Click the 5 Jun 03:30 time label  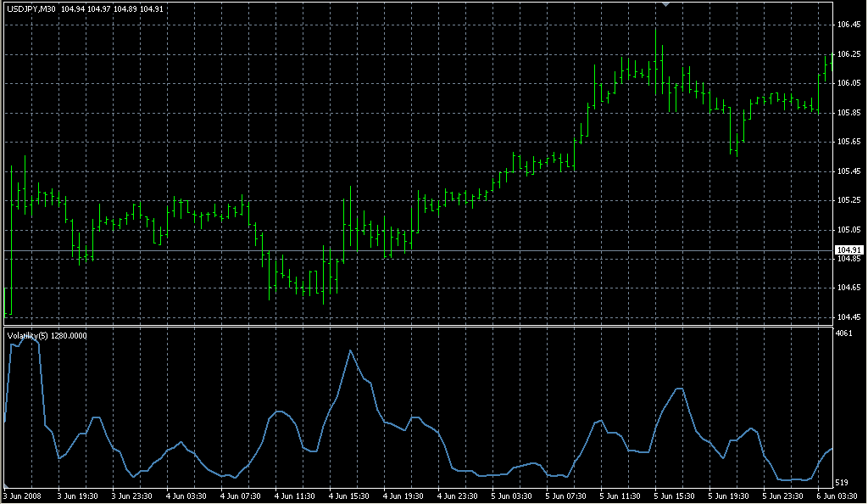pyautogui.click(x=511, y=496)
